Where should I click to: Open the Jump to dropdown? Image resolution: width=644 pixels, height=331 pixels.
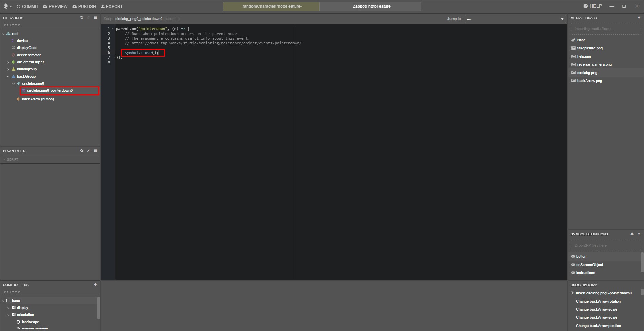coord(515,19)
